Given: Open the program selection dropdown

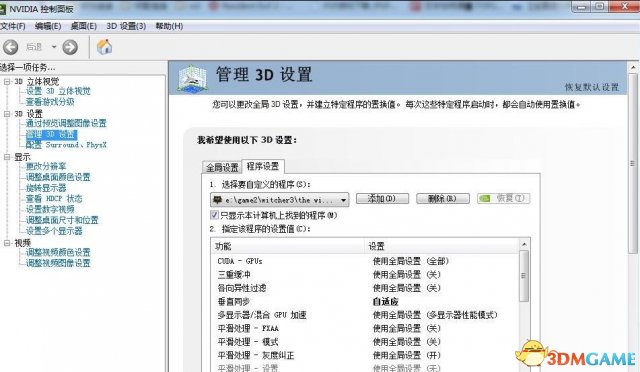Looking at the screenshot, I should [280, 200].
